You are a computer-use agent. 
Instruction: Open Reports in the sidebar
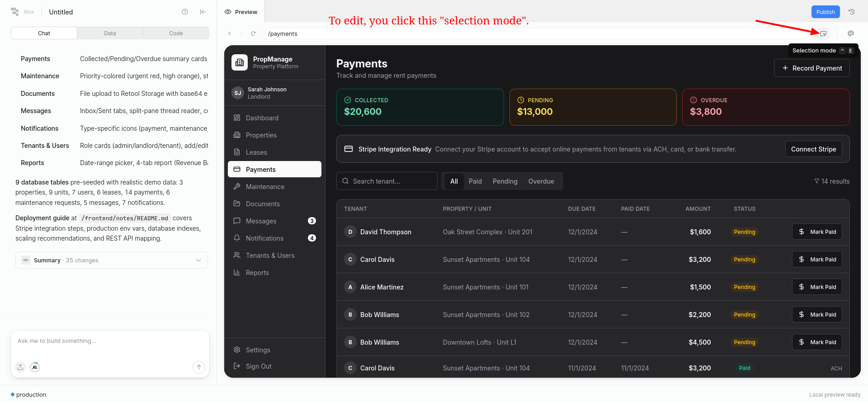274,272
